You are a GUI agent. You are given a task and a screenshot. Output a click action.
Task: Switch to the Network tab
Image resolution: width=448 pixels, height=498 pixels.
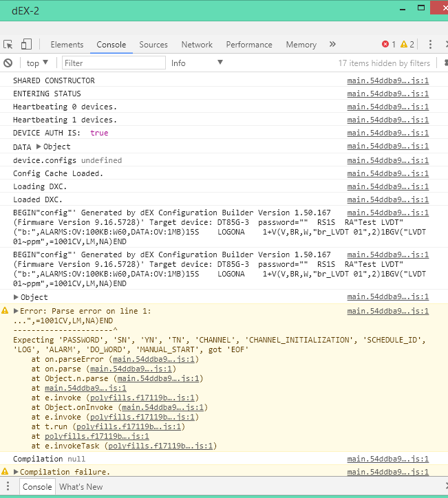point(197,45)
